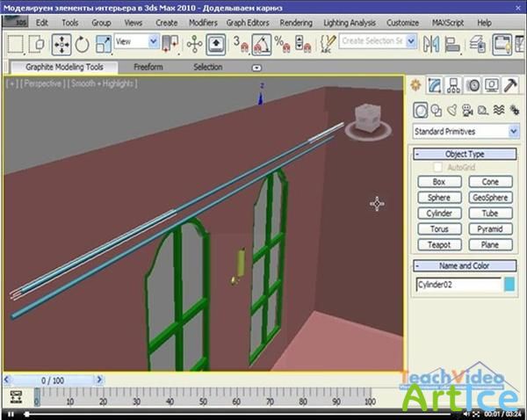Open the View coordinate system dropdown

pos(153,41)
